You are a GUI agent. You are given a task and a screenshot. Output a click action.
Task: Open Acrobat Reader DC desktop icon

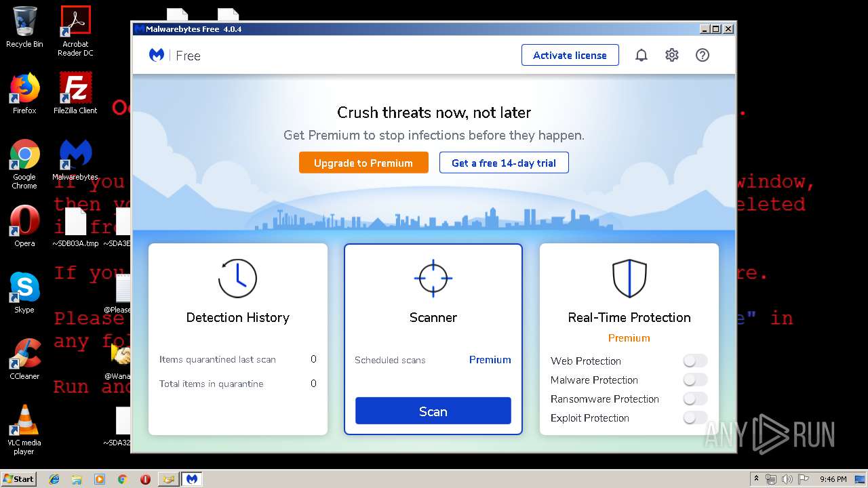75,31
